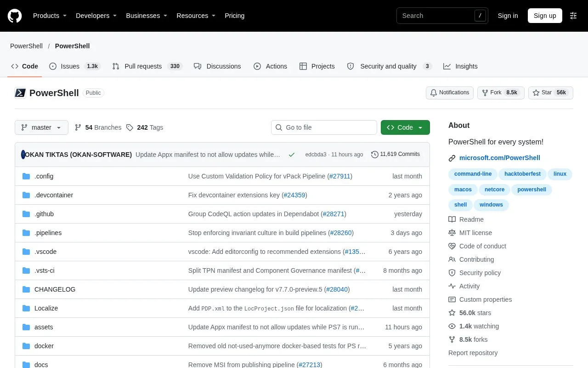Click the CHANGELOG folder icon
588x368 pixels.
26,289
